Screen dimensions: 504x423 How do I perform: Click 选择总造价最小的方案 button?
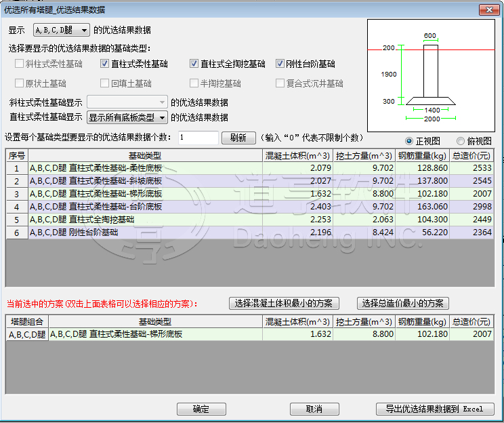click(403, 303)
